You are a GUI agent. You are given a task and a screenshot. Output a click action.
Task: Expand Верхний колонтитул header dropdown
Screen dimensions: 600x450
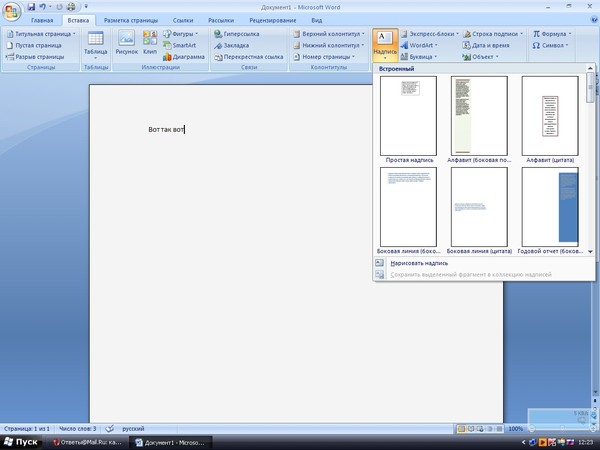[x=329, y=34]
